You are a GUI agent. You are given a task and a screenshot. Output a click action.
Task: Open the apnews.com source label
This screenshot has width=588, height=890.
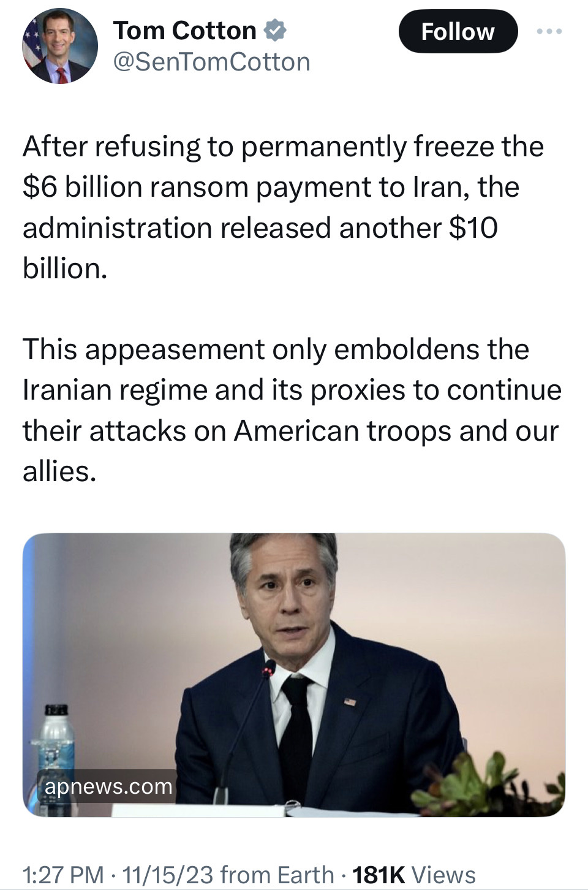[x=108, y=786]
